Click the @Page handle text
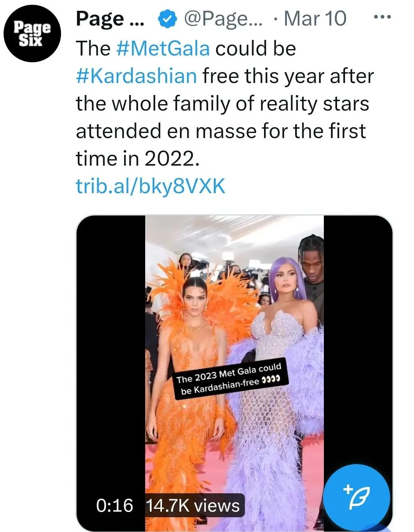This screenshot has height=532, width=414. (x=223, y=19)
